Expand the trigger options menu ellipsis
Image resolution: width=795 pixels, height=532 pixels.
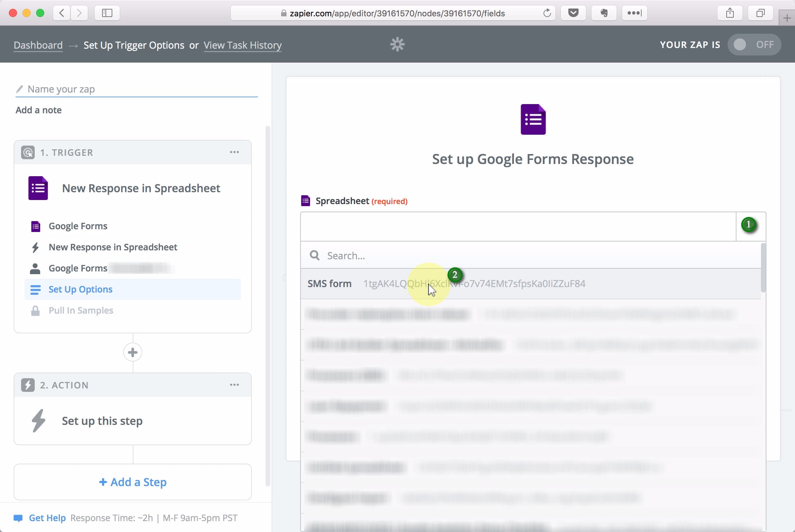(x=234, y=152)
